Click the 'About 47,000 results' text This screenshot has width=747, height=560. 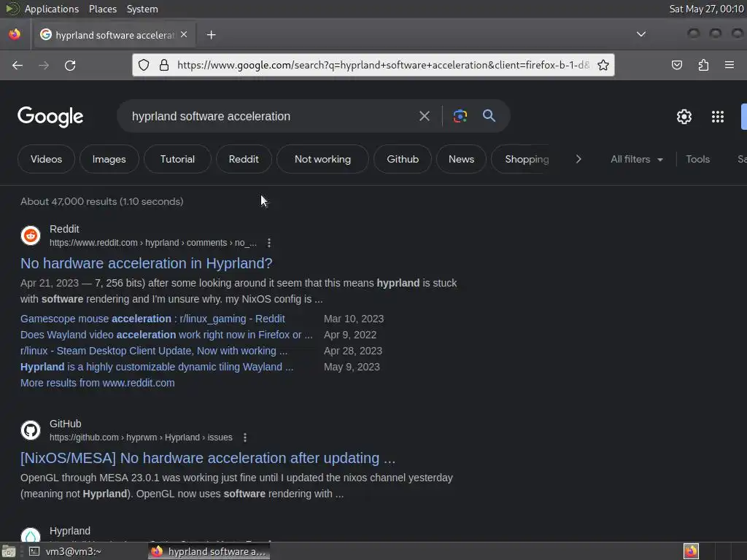[x=102, y=201]
